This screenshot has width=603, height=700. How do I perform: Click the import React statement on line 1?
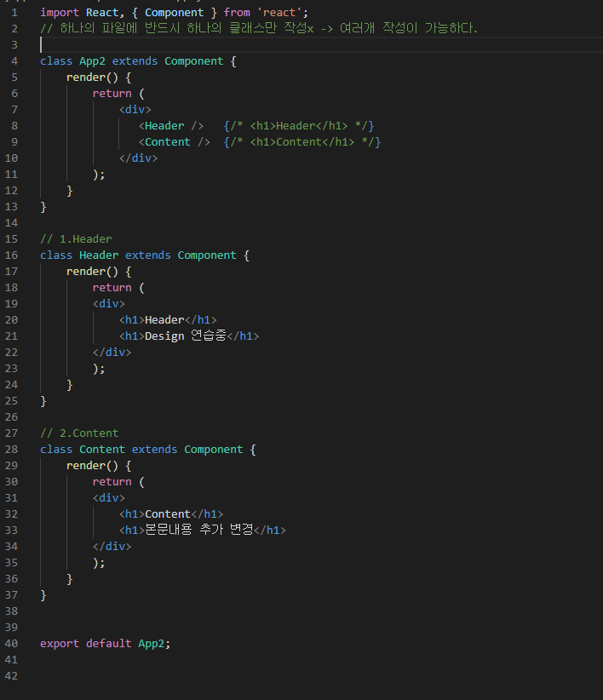point(174,13)
